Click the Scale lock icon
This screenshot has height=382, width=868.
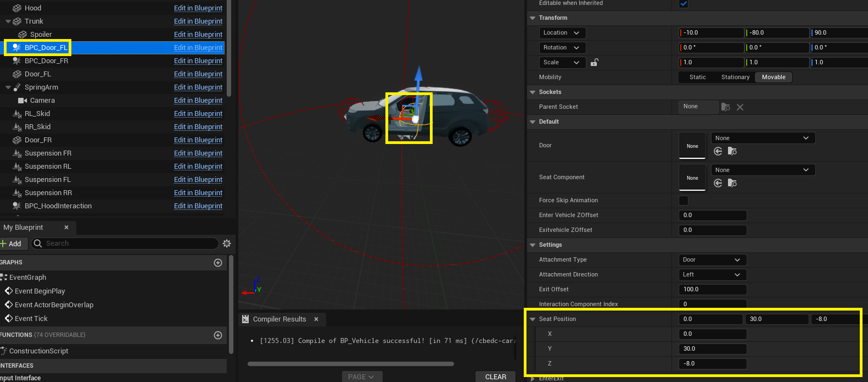[x=594, y=63]
